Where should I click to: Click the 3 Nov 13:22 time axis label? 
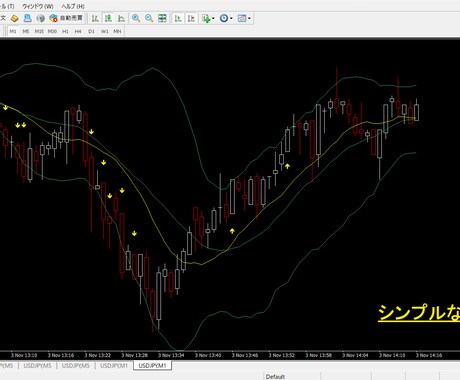click(x=97, y=355)
